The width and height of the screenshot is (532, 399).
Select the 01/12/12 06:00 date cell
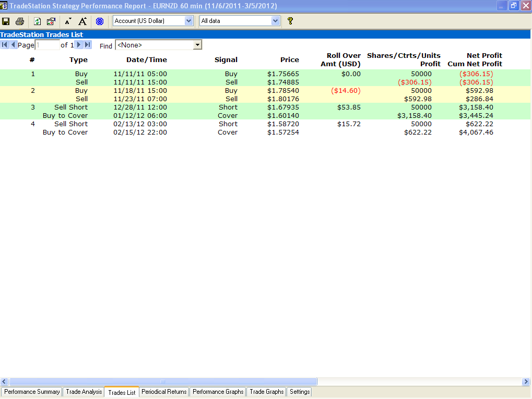[140, 116]
